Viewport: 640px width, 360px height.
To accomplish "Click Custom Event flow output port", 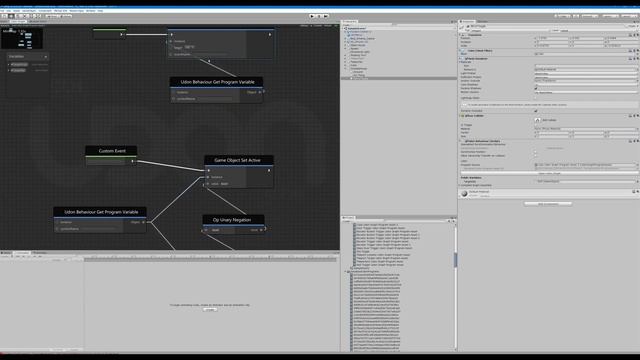I will 132,161.
